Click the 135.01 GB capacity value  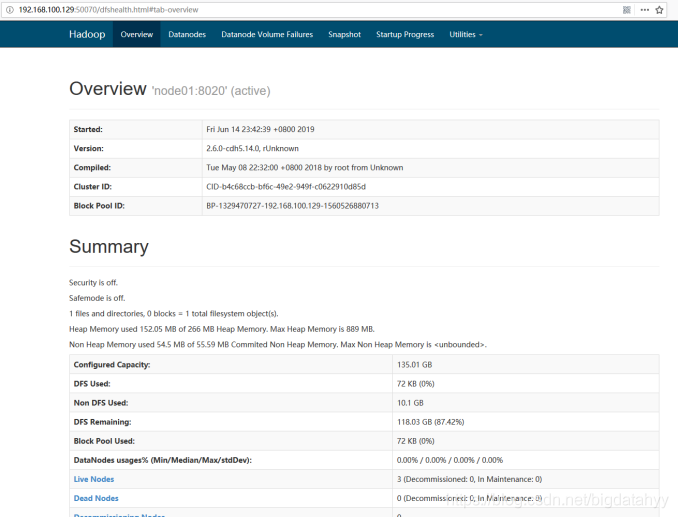pos(415,365)
